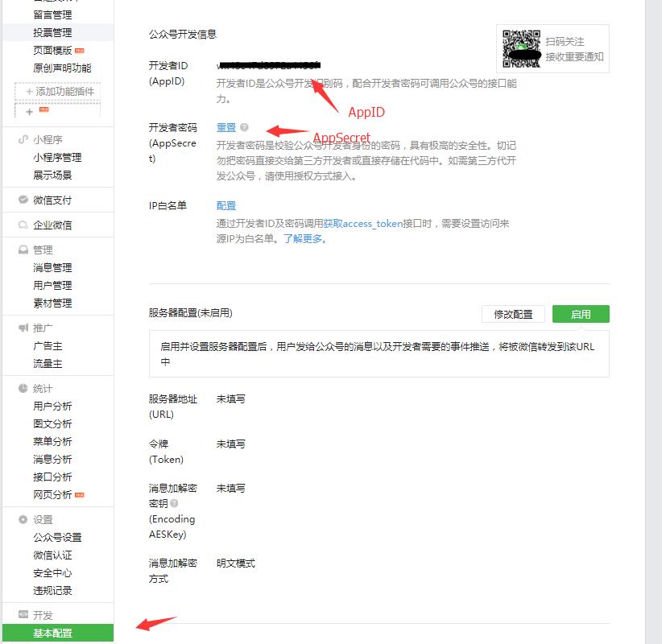Image resolution: width=662 pixels, height=644 pixels.
Task: Click help icon next to 重置
Action: (244, 127)
